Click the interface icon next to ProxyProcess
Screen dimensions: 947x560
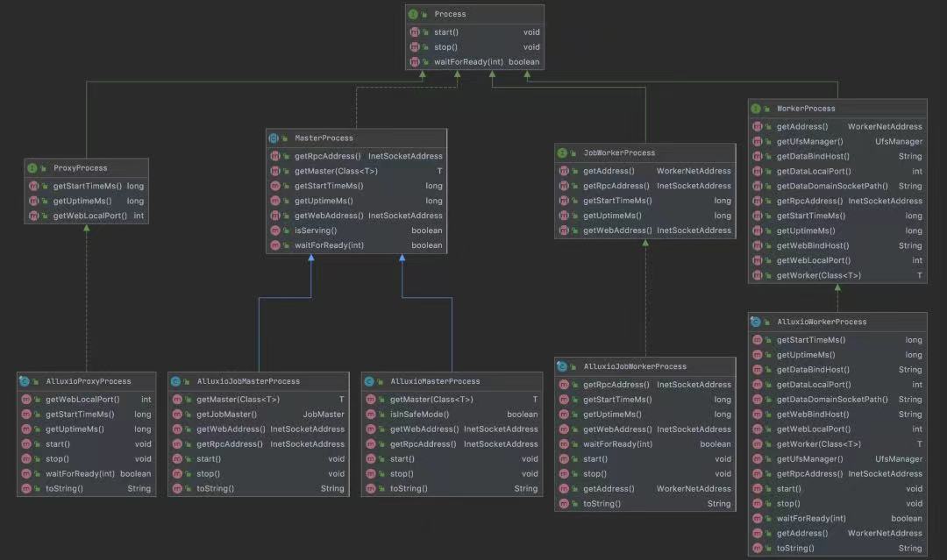tap(32, 167)
